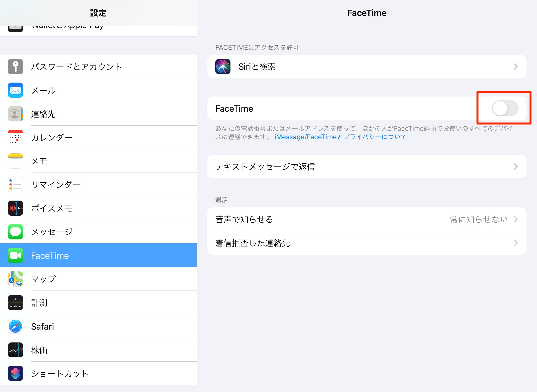Tap the 設定 sidebar title
The height and width of the screenshot is (392, 537).
point(98,13)
